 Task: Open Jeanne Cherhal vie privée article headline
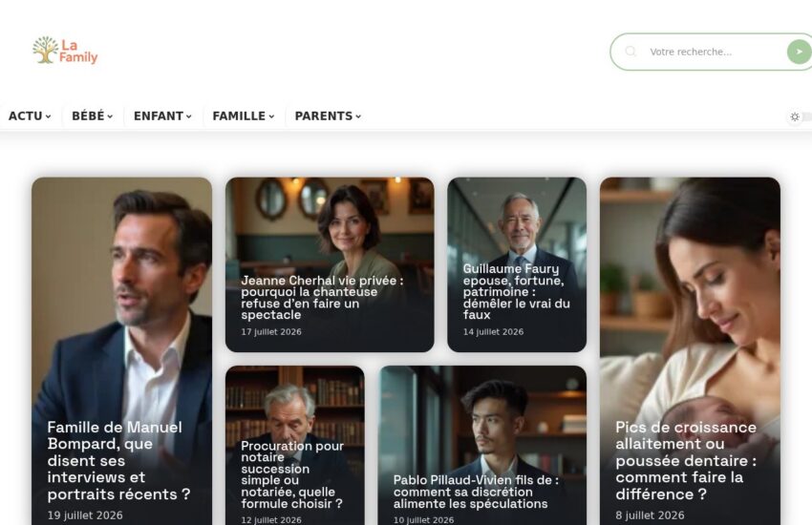(322, 298)
